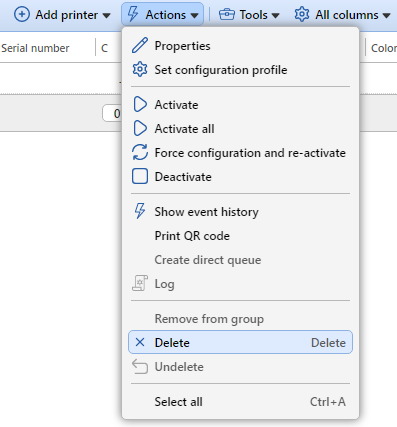
Task: Click the pencil icon beside Properties
Action: [140, 45]
